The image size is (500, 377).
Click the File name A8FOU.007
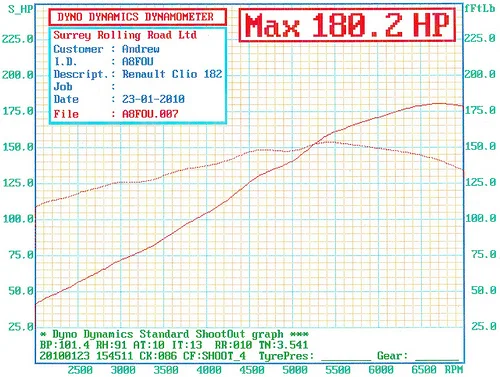pos(150,114)
